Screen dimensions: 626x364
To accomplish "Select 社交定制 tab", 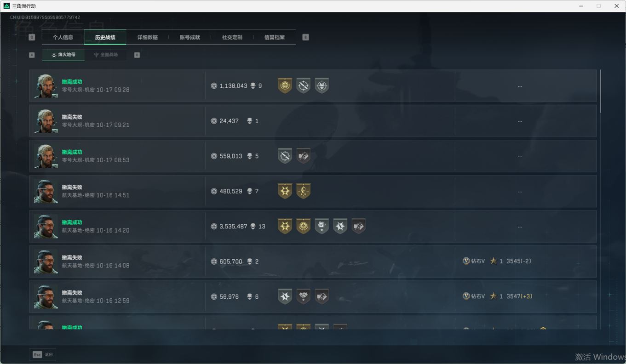I will [232, 37].
